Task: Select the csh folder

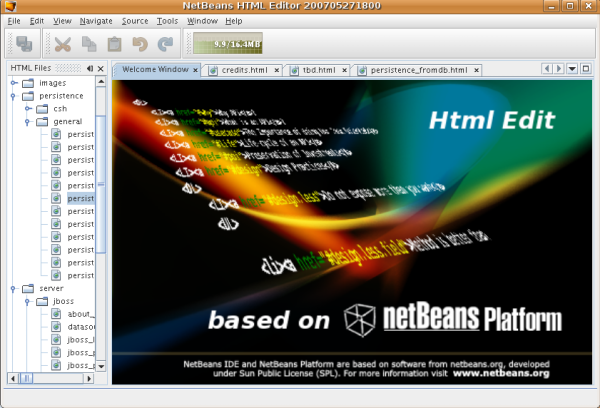Action: (x=60, y=109)
